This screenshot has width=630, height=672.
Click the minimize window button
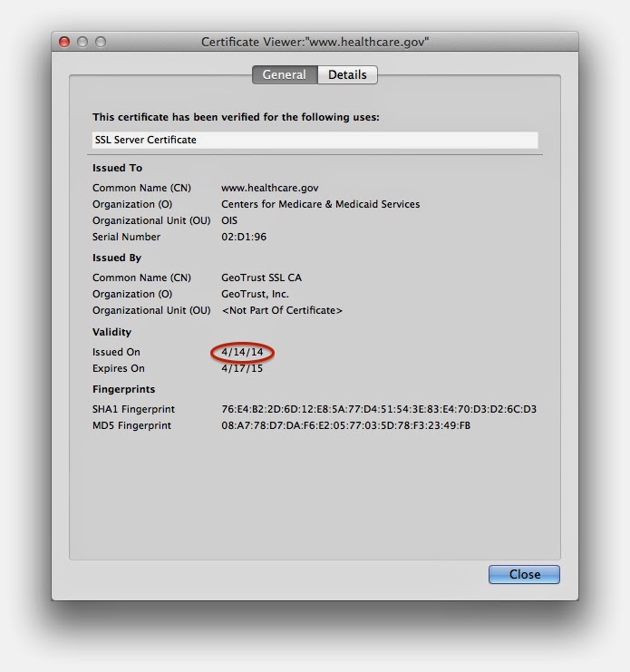tap(82, 42)
